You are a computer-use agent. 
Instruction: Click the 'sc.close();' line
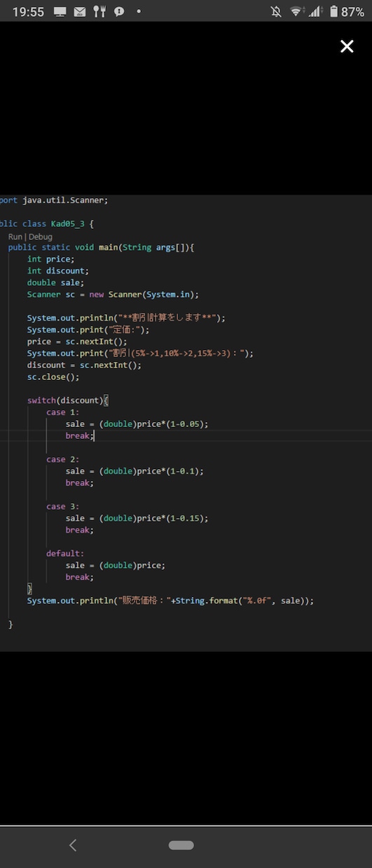53,377
